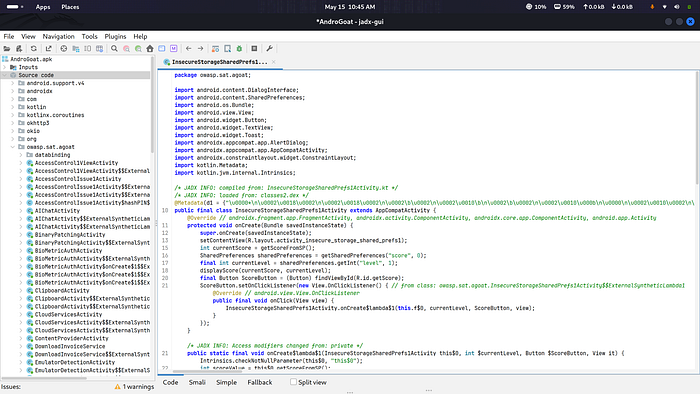The image size is (700, 394).
Task: Open the Apps menu in top bar
Action: tap(43, 7)
